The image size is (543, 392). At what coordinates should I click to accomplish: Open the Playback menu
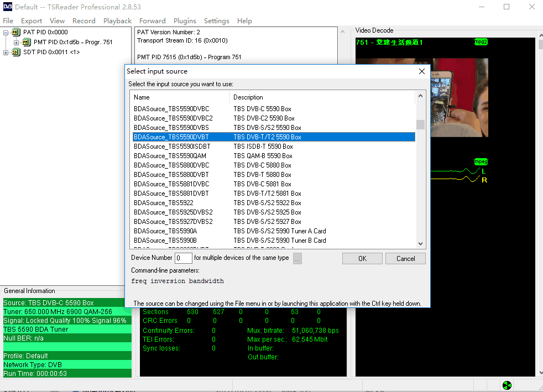click(x=117, y=21)
